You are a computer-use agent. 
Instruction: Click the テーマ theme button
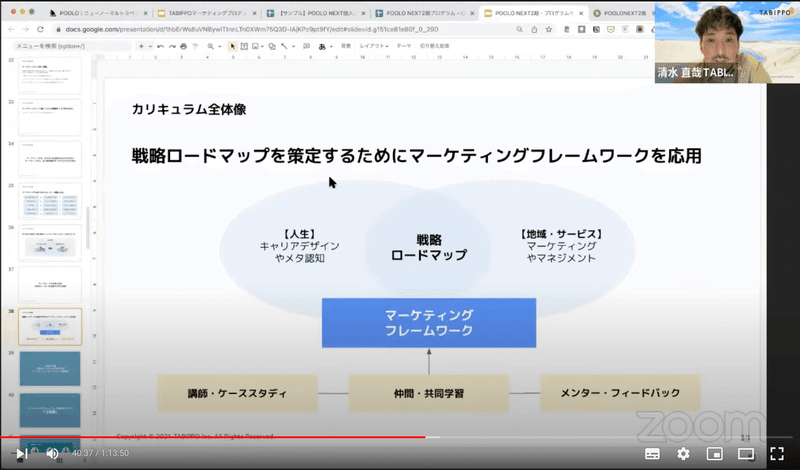[x=404, y=46]
